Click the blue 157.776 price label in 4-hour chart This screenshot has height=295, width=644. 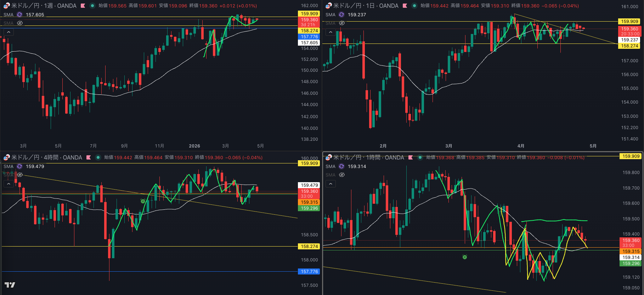point(309,272)
